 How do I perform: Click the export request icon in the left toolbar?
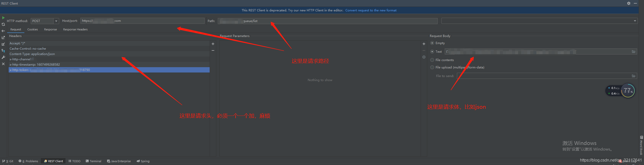3,38
